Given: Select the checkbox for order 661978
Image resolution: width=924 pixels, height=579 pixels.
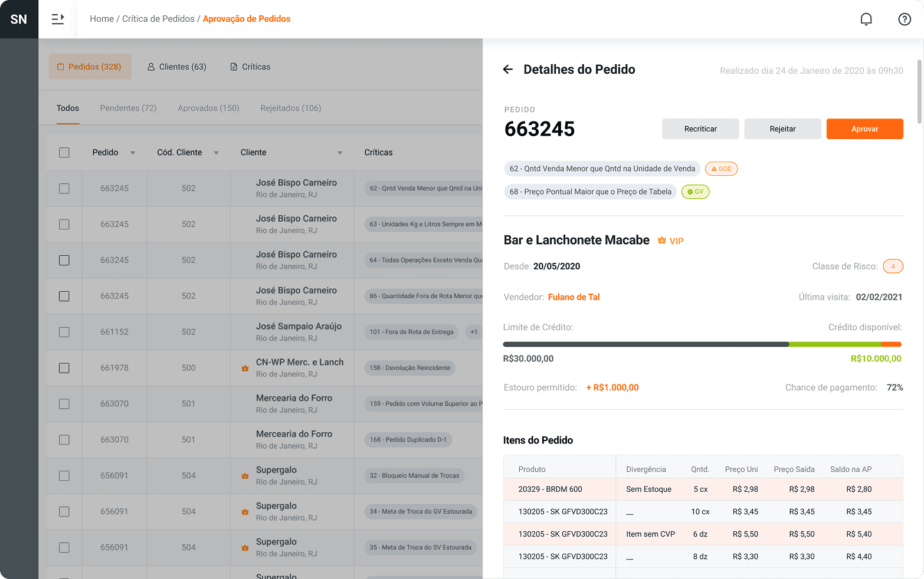Looking at the screenshot, I should click(x=64, y=368).
